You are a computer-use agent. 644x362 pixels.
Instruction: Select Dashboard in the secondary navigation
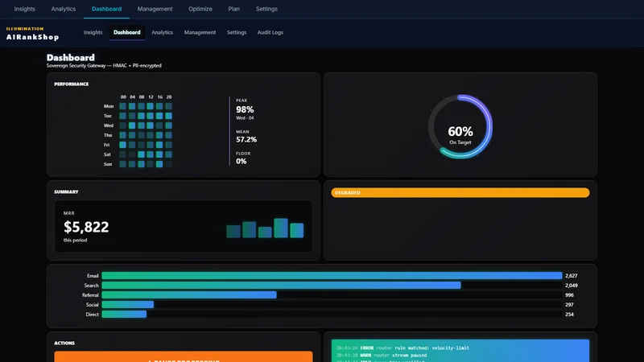(127, 32)
